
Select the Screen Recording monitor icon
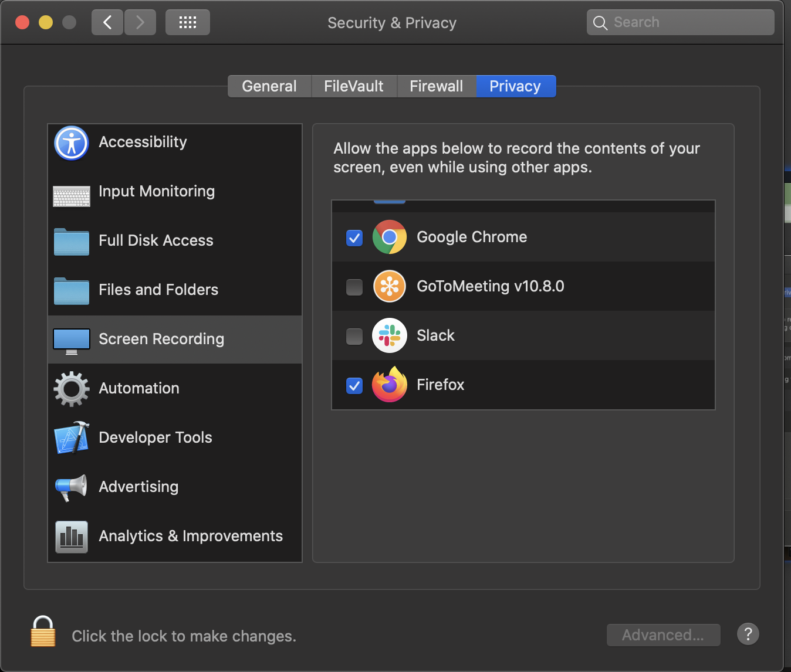[x=71, y=340]
